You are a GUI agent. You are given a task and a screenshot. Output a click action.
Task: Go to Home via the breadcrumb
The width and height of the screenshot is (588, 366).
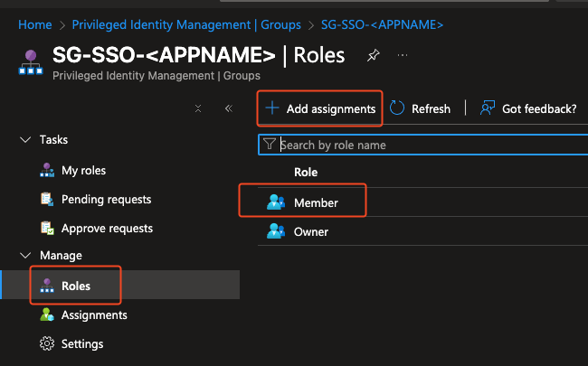click(34, 23)
